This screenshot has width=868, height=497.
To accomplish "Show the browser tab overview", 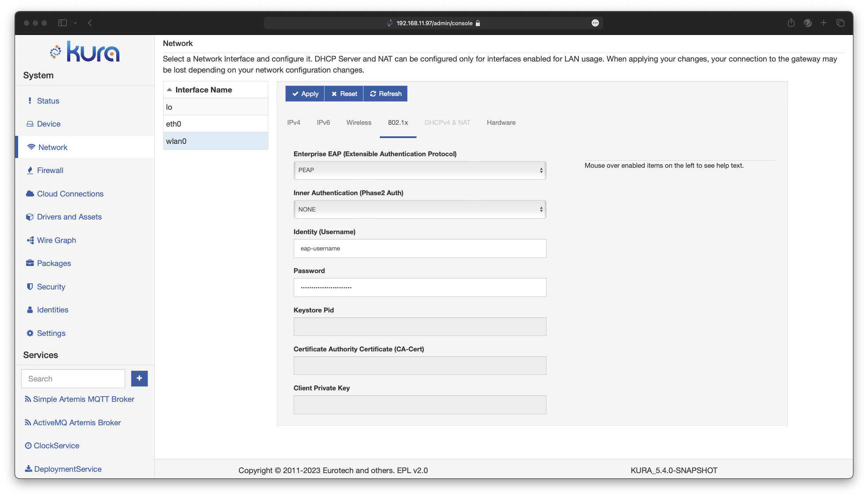I will (x=841, y=23).
